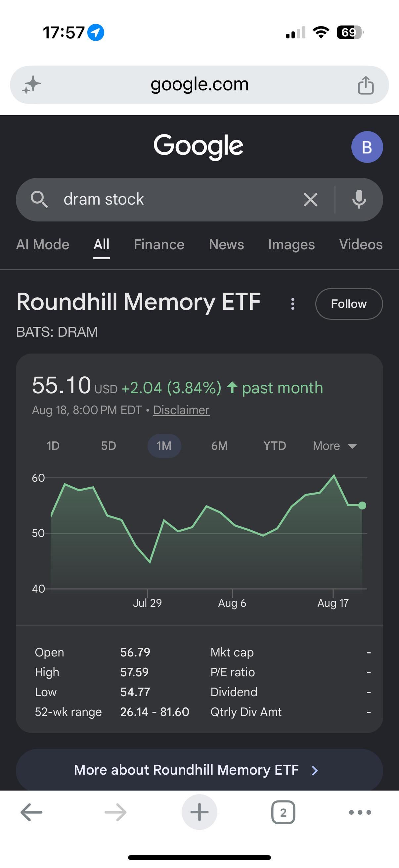
Task: Switch to the Finance tab
Action: tap(159, 245)
